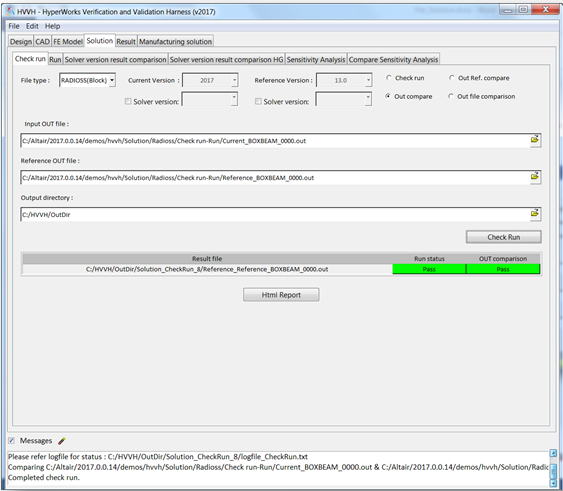Click the Input OUT file path field

click(x=275, y=140)
